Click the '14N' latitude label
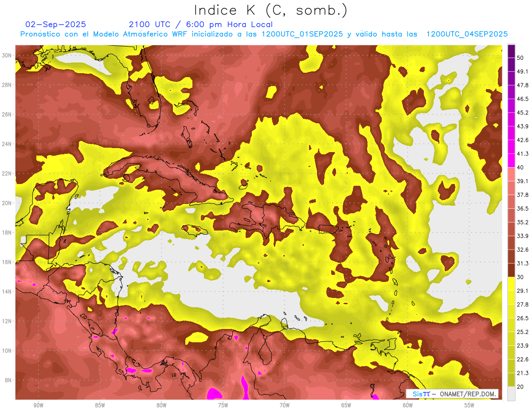Image resolution: width=532 pixels, height=411 pixels. click(x=7, y=292)
